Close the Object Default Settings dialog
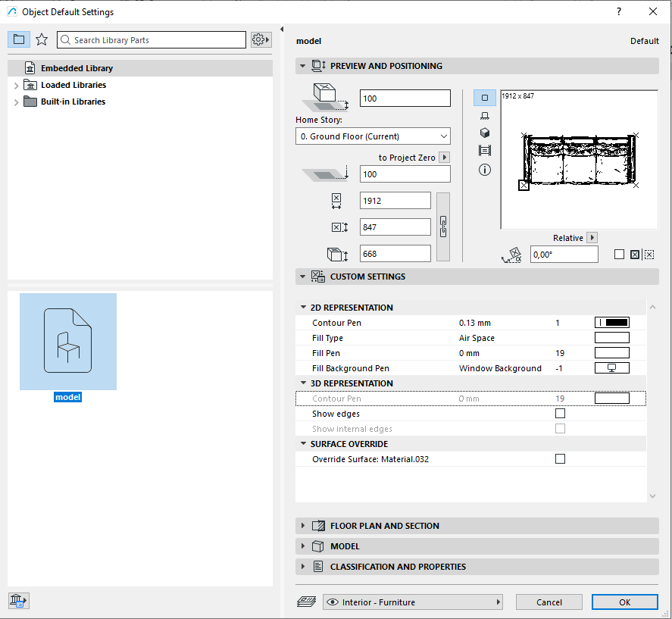The image size is (672, 619). [x=653, y=11]
